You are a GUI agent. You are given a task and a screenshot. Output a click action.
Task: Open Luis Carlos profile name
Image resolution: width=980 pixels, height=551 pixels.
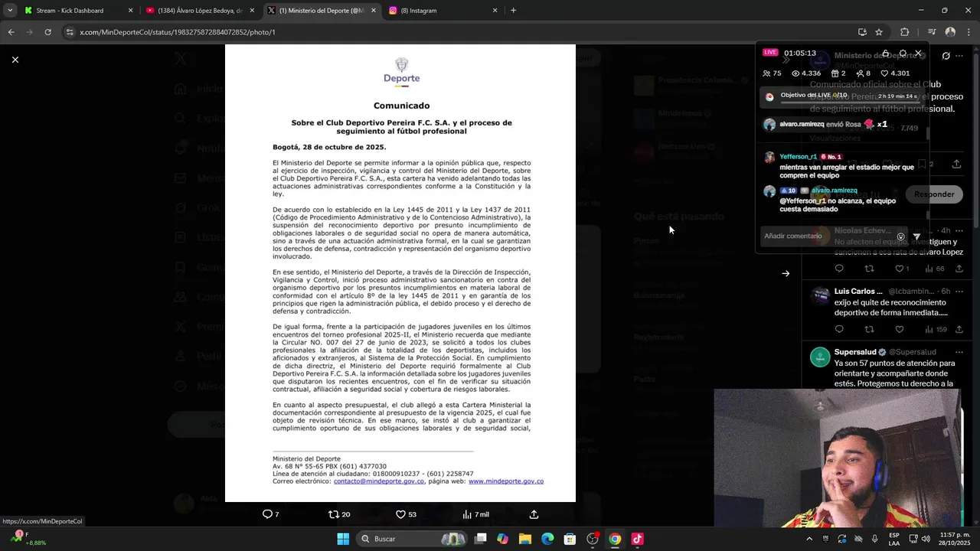pyautogui.click(x=858, y=292)
